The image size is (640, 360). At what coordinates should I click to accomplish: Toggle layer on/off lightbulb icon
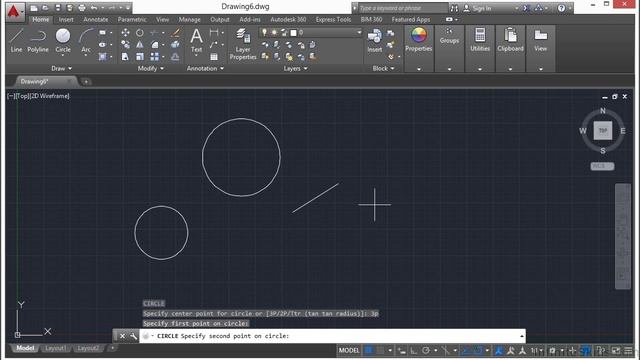pyautogui.click(x=264, y=32)
